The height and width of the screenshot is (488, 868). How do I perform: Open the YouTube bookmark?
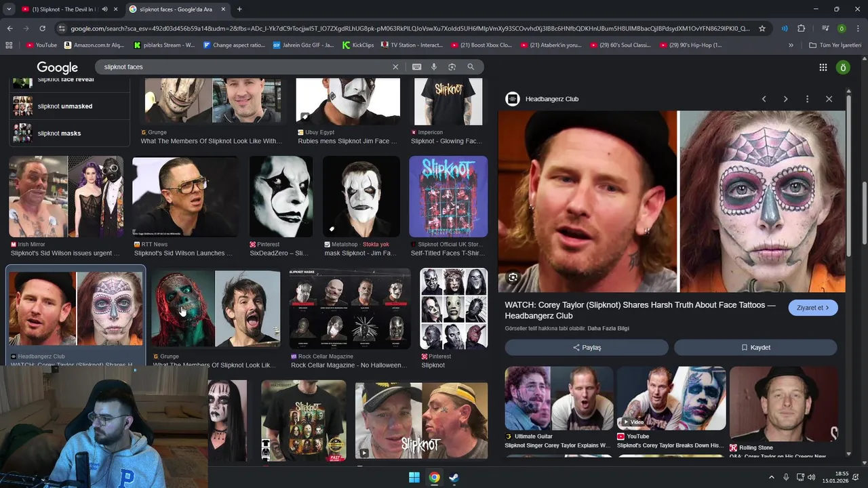pyautogui.click(x=41, y=45)
